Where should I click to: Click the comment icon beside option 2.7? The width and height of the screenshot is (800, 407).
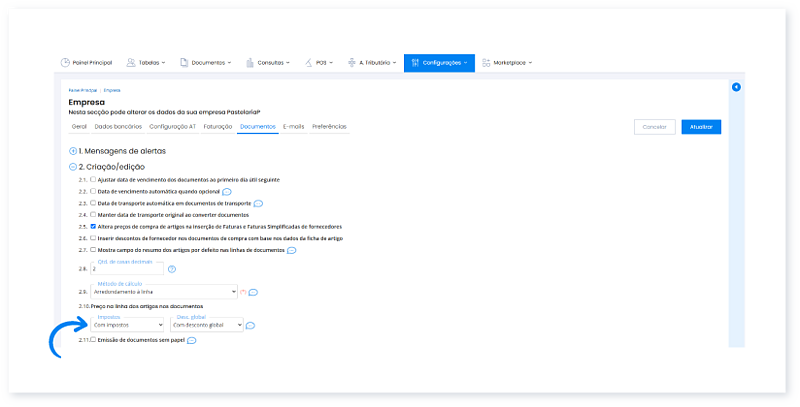[x=291, y=251]
